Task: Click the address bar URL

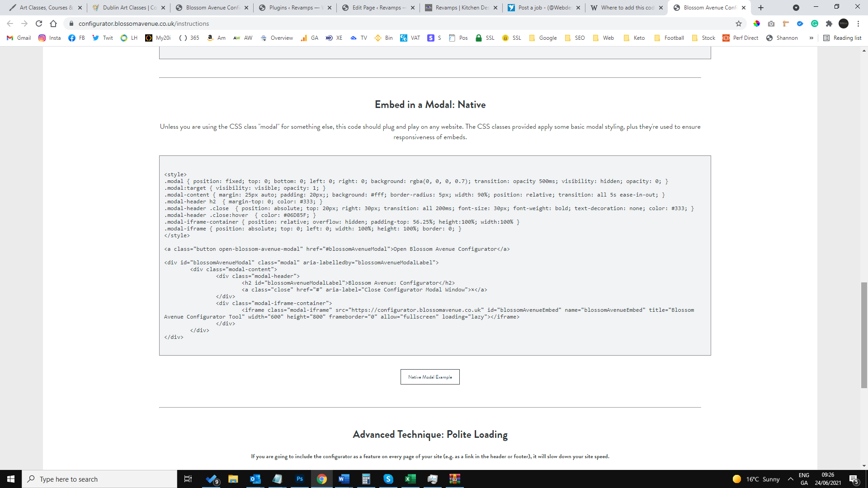Action: (x=144, y=23)
